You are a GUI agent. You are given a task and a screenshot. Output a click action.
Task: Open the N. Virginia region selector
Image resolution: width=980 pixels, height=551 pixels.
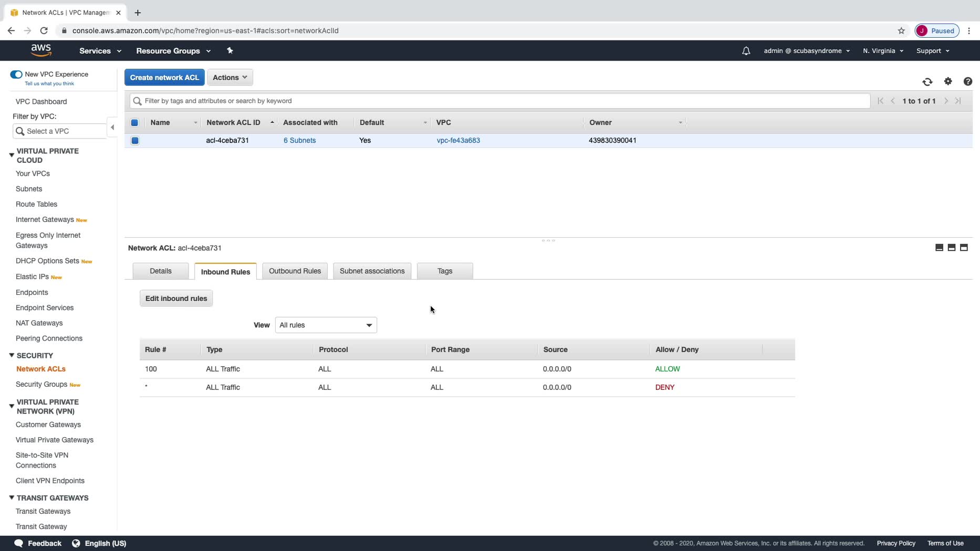coord(883,51)
